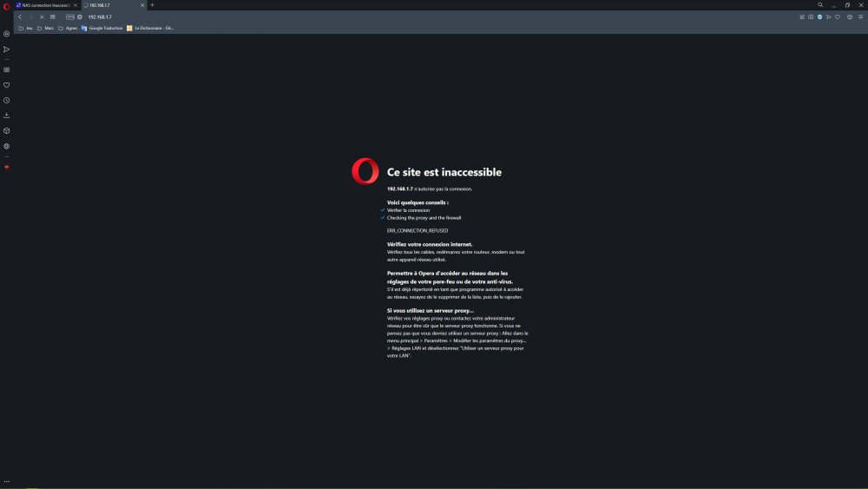The width and height of the screenshot is (868, 489).
Task: Open the tab search magnifier
Action: pos(820,5)
